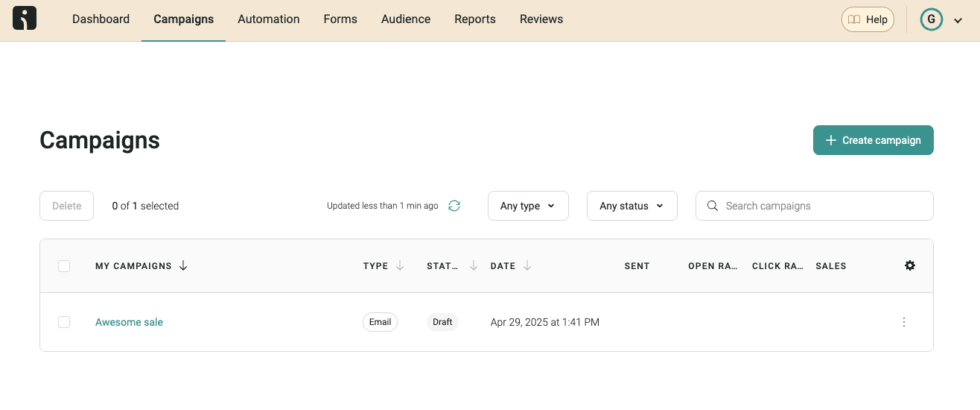Check the Awesome sale row checkbox
Image resolution: width=980 pixels, height=410 pixels.
click(64, 322)
